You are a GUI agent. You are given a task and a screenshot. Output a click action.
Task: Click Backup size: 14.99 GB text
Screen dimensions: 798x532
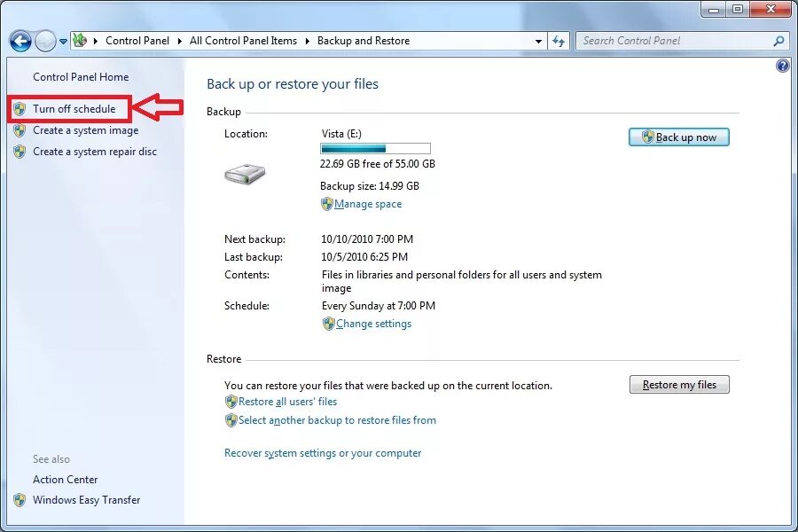coord(370,186)
